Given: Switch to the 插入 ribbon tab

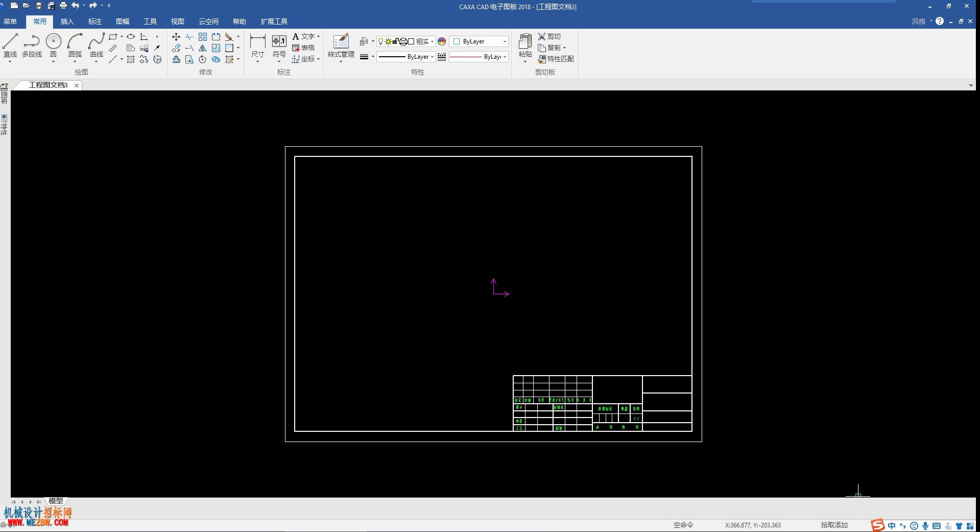Looking at the screenshot, I should [x=67, y=21].
